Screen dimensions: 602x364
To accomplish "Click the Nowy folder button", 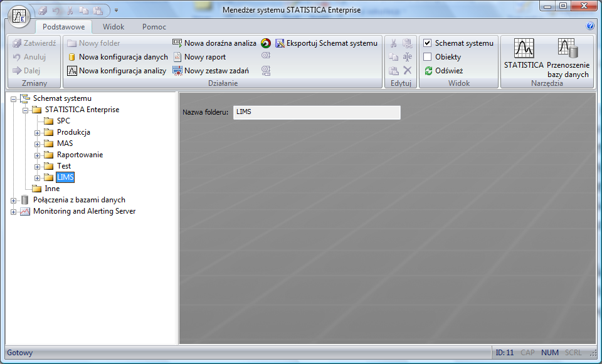I will (93, 43).
